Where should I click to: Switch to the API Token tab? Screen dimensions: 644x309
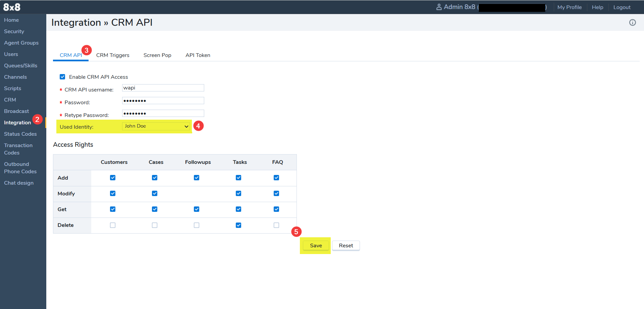click(198, 55)
